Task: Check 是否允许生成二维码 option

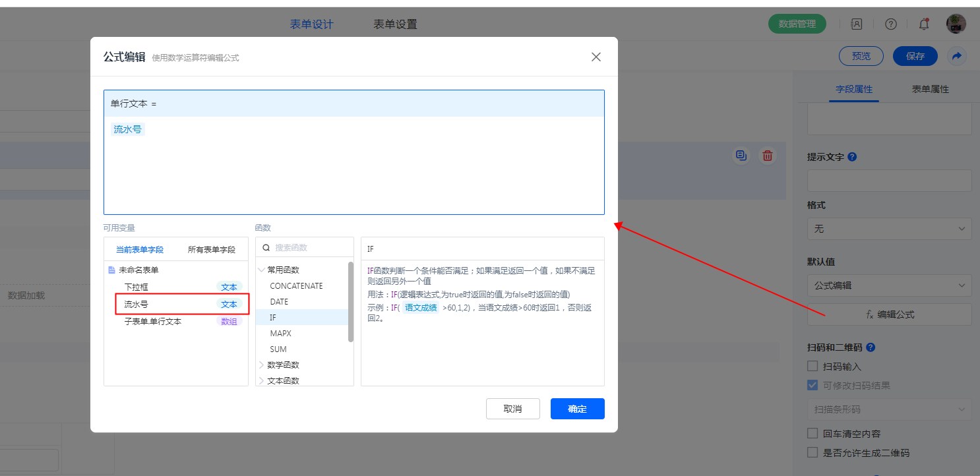Action: (x=812, y=452)
